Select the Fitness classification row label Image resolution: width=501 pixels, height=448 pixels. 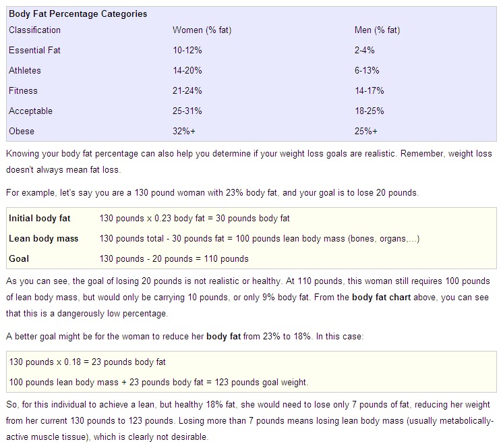[x=23, y=91]
